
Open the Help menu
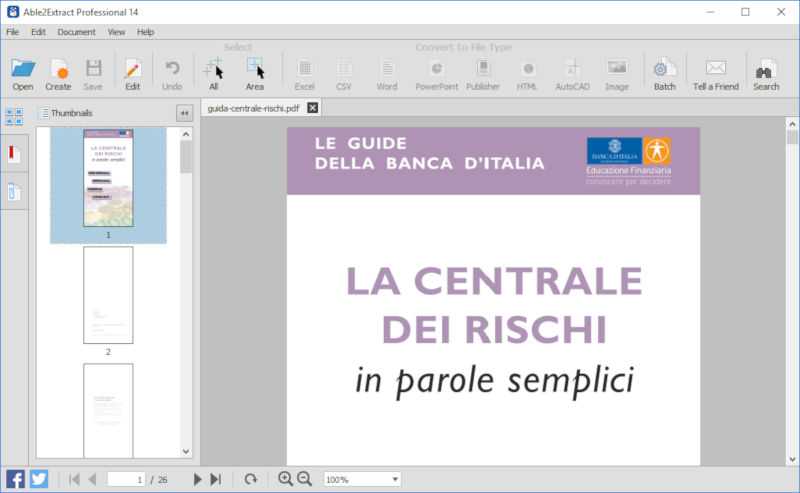click(x=145, y=32)
